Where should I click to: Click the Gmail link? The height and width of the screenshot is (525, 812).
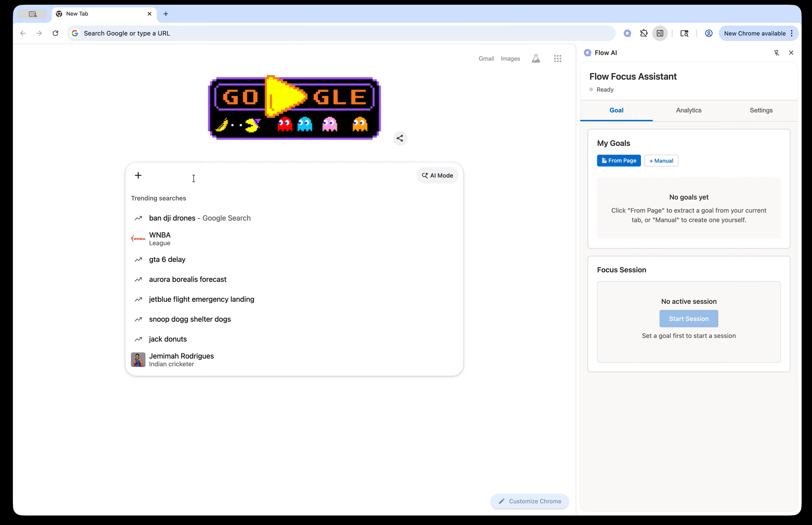click(486, 59)
